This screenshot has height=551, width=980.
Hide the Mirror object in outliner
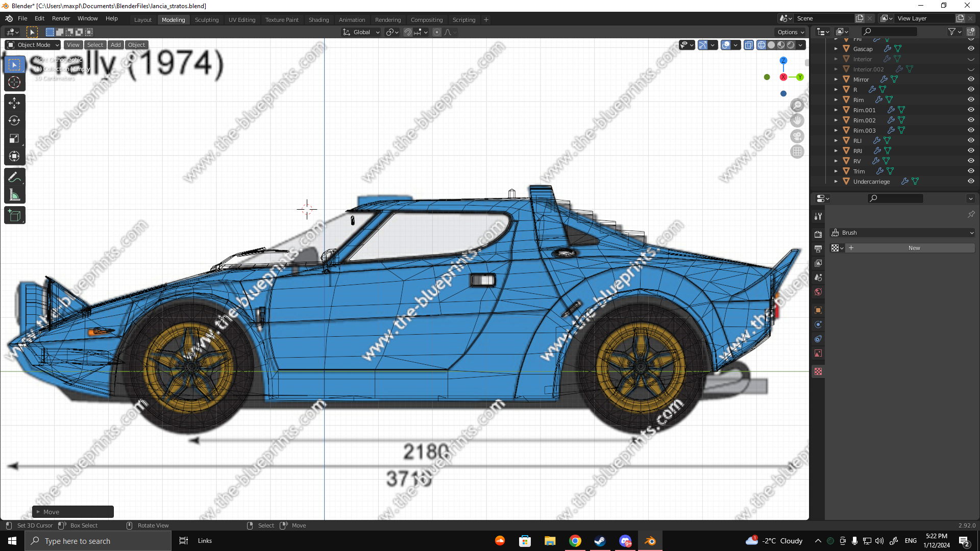pos(971,80)
